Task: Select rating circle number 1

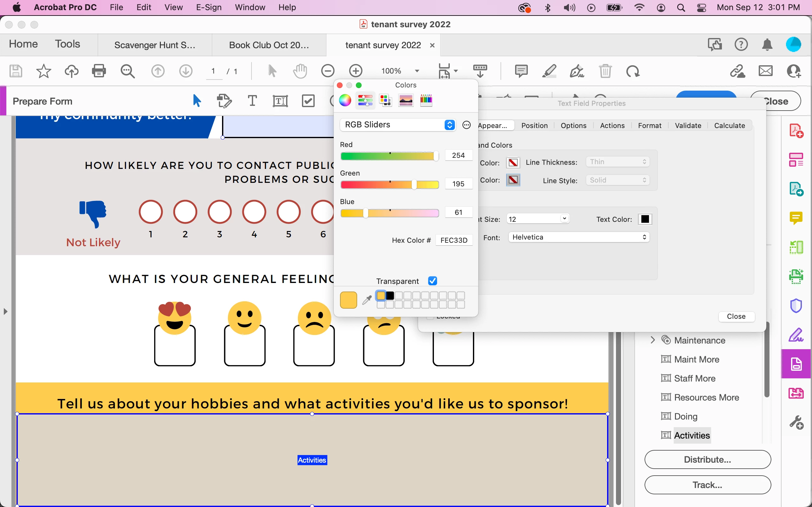Action: 151,212
